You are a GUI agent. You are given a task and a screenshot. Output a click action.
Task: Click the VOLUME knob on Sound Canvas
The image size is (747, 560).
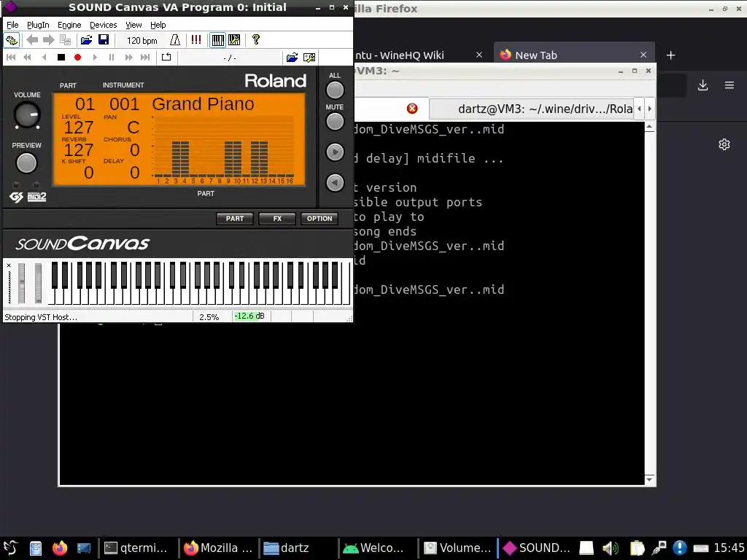[x=27, y=114]
